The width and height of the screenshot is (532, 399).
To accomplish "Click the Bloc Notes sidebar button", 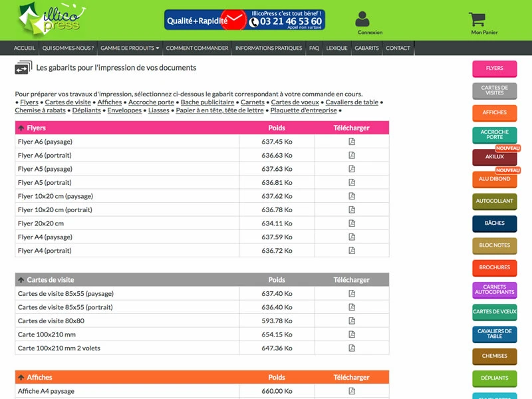I will click(495, 245).
